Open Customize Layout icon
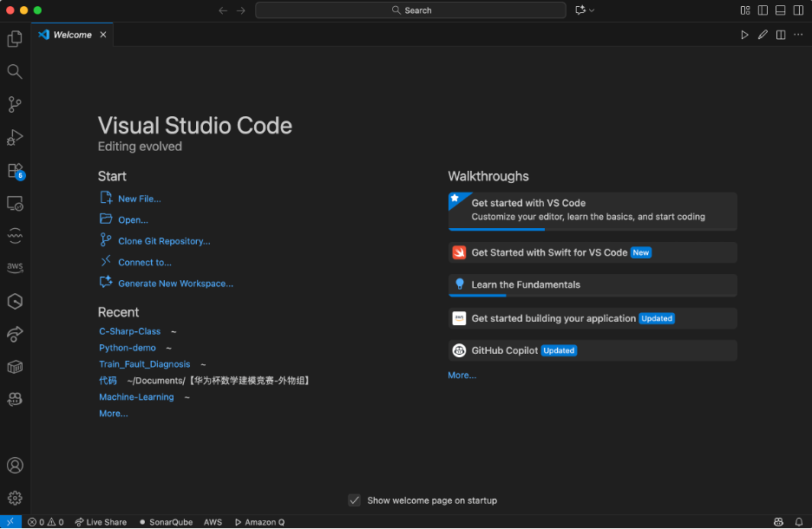812x529 pixels. (745, 10)
